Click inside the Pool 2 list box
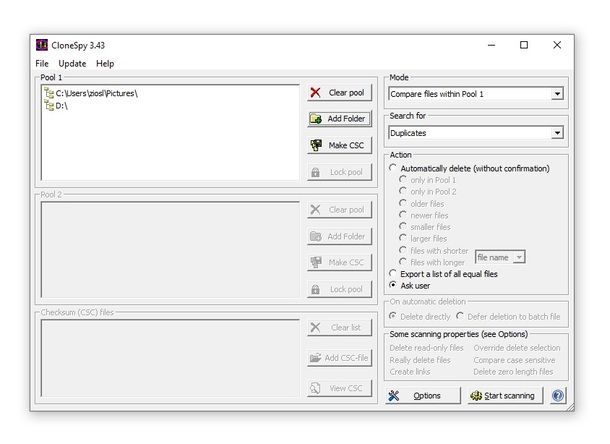The width and height of the screenshot is (610, 444). pyautogui.click(x=170, y=250)
